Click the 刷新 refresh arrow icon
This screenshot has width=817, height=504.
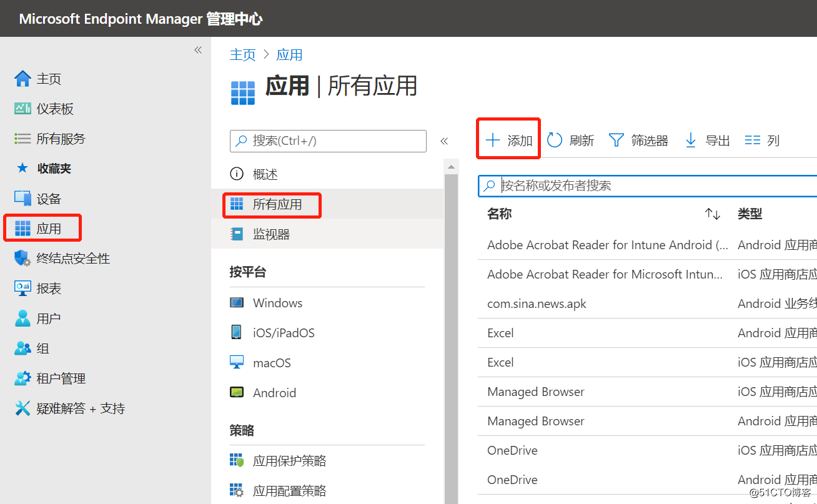(x=555, y=140)
